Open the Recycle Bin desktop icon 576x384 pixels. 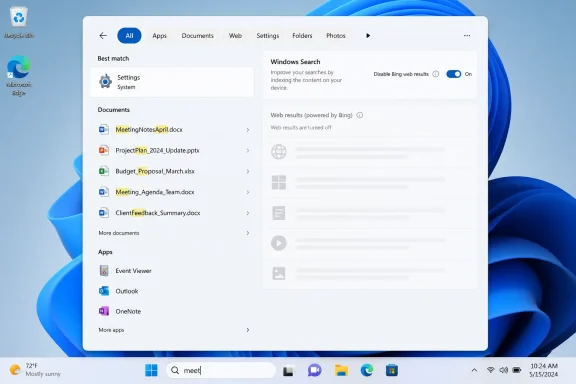click(19, 23)
